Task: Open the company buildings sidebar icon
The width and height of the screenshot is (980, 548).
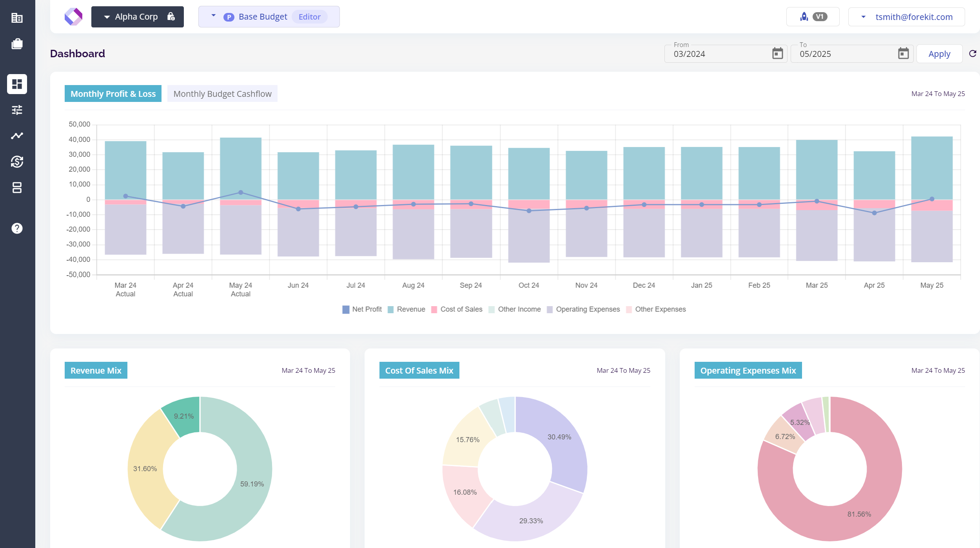Action: click(x=17, y=18)
